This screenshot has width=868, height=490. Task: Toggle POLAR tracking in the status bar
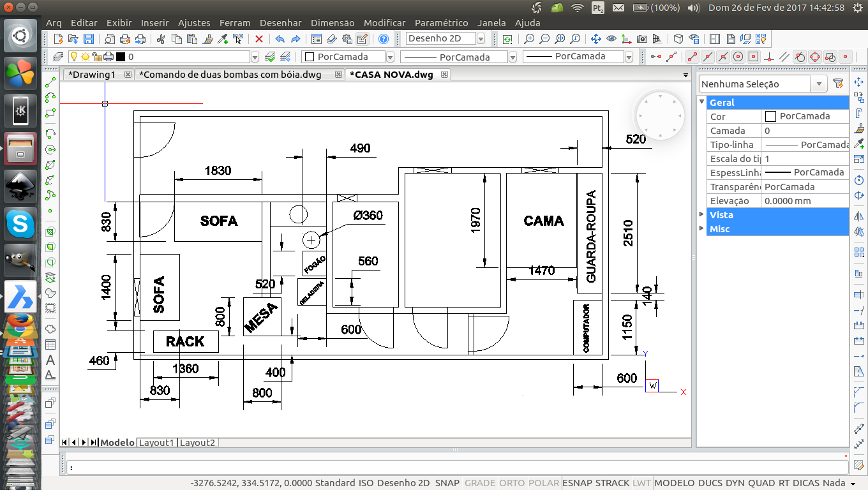point(544,483)
